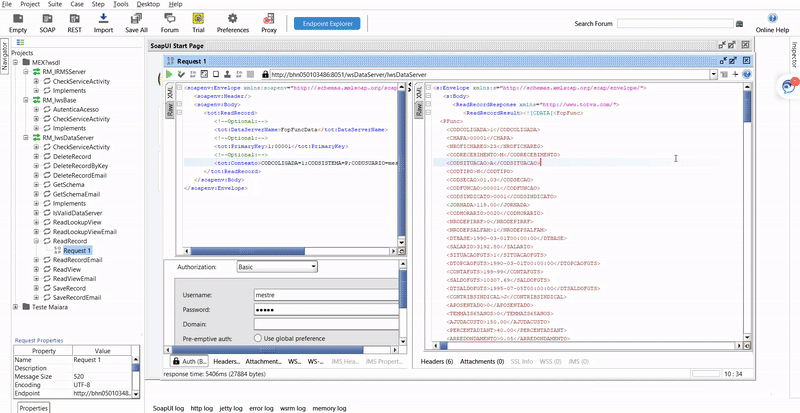Expand the AutenticaAcesso operation node
The width and height of the screenshot is (800, 413).
pyautogui.click(x=36, y=109)
